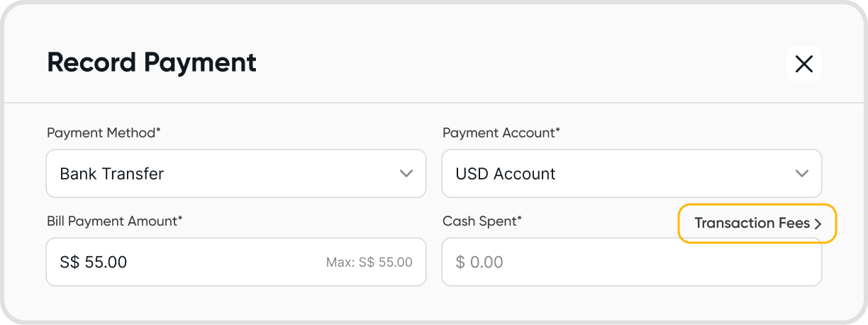The height and width of the screenshot is (325, 868).
Task: Click the chevron in the Bank Transfer field
Action: coord(406,173)
